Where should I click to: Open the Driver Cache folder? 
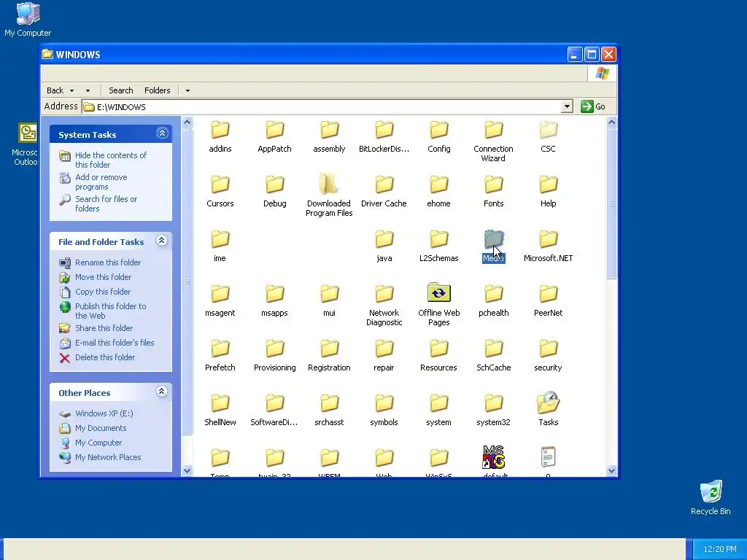[384, 192]
